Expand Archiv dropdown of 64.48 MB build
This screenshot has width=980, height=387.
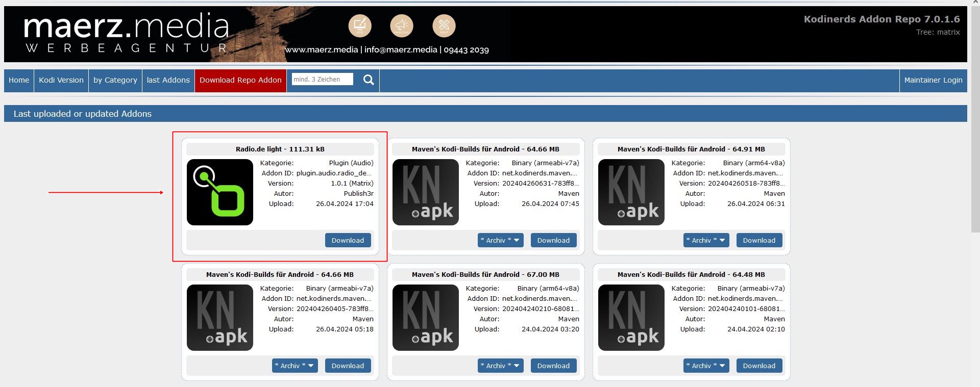pos(706,366)
